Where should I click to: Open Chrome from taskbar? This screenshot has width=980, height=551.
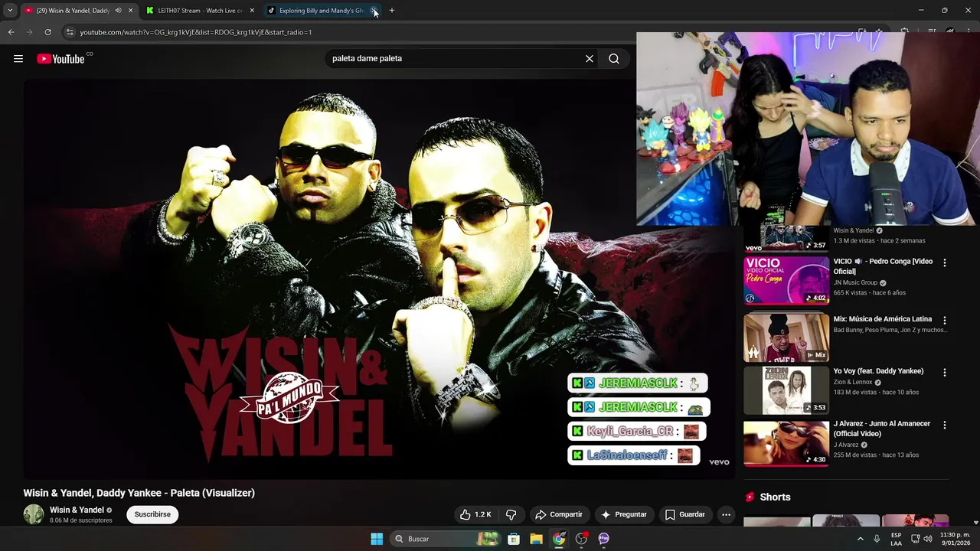click(x=559, y=539)
